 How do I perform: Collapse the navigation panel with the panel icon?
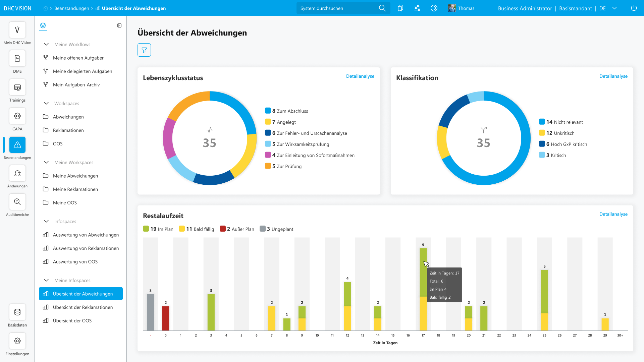(x=119, y=25)
